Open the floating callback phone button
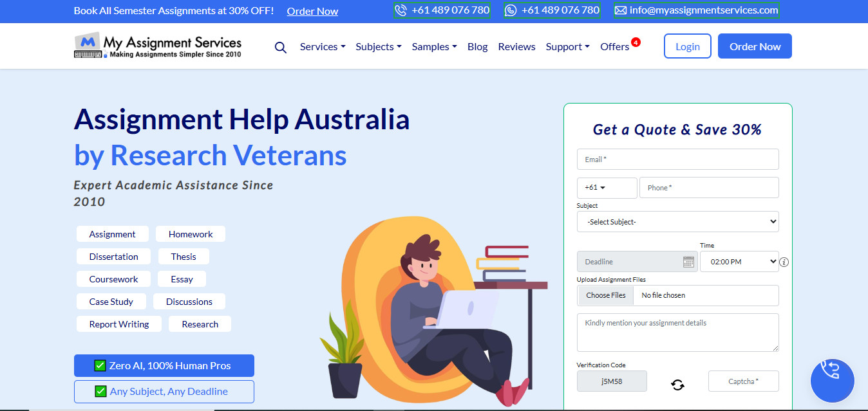Screen dimensions: 868x411 [832, 381]
